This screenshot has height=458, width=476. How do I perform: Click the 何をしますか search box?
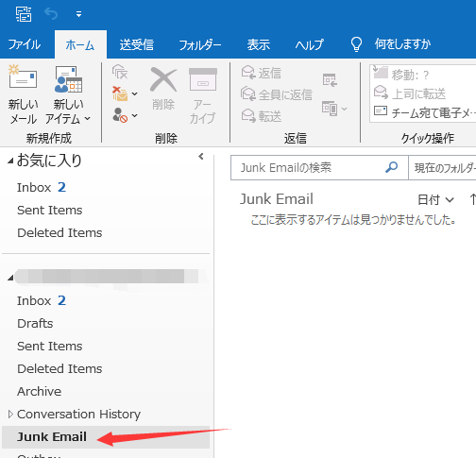point(402,44)
